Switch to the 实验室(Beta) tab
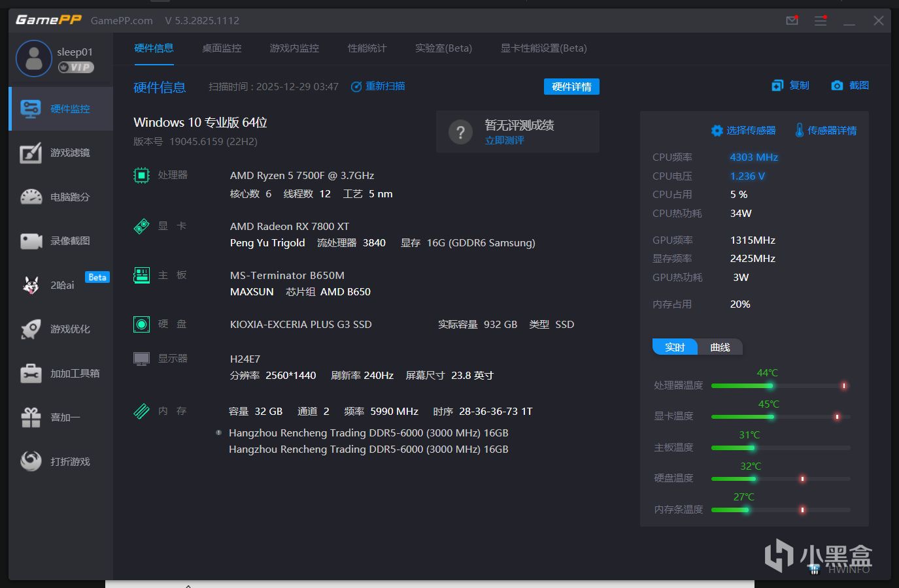The height and width of the screenshot is (588, 899). click(x=443, y=48)
